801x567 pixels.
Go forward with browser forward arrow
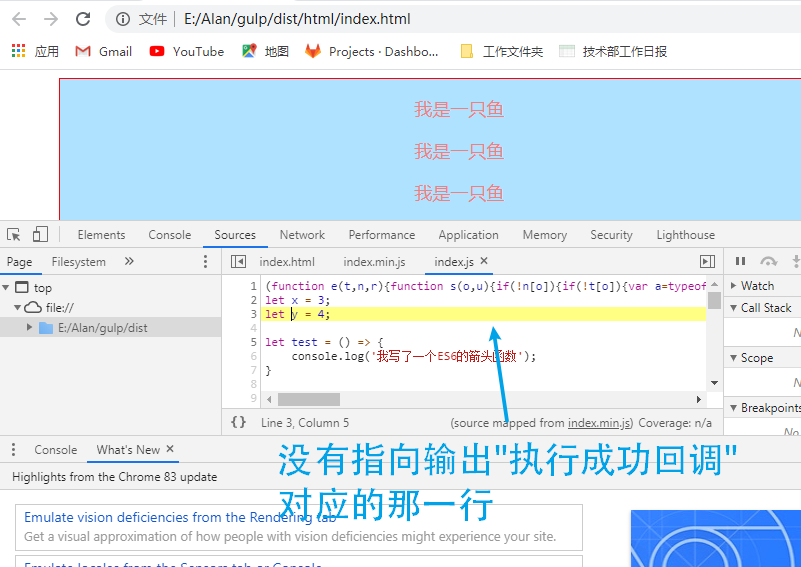click(51, 19)
